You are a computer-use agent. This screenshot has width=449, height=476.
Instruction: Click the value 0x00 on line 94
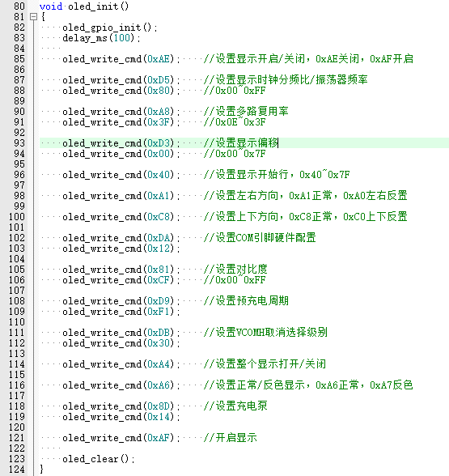pos(159,154)
